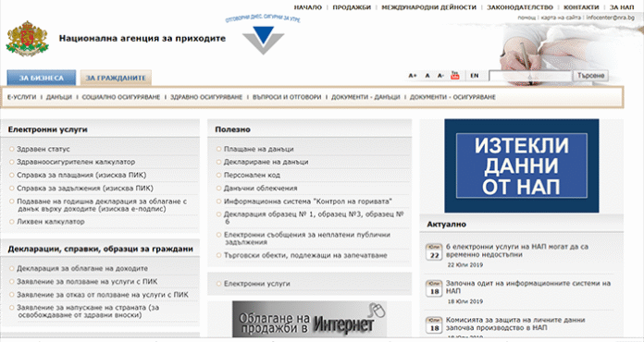Open news about 6 електронни услуги
The width and height of the screenshot is (644, 342).
(x=517, y=250)
